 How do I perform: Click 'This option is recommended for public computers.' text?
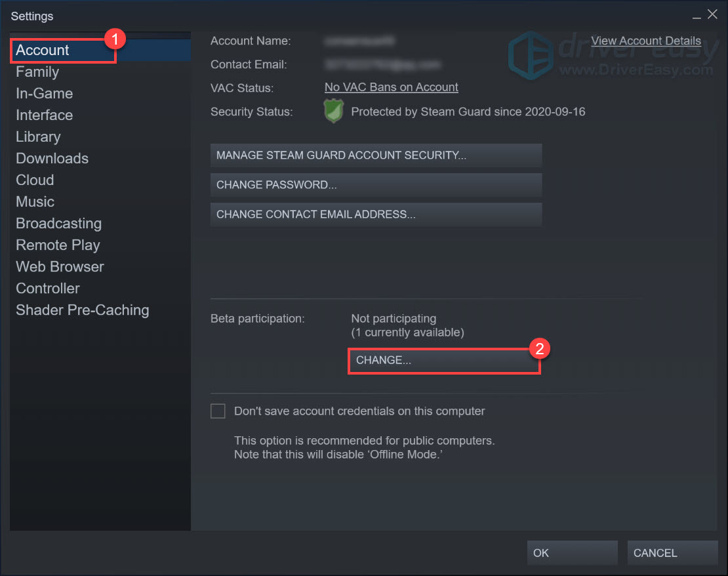pyautogui.click(x=365, y=440)
